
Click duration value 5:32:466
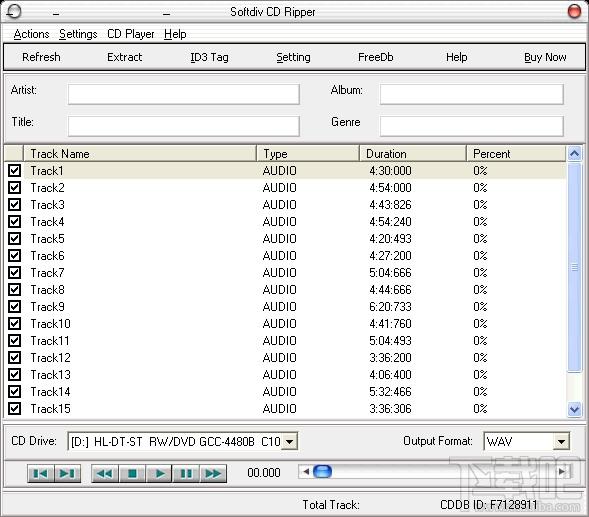pyautogui.click(x=390, y=392)
